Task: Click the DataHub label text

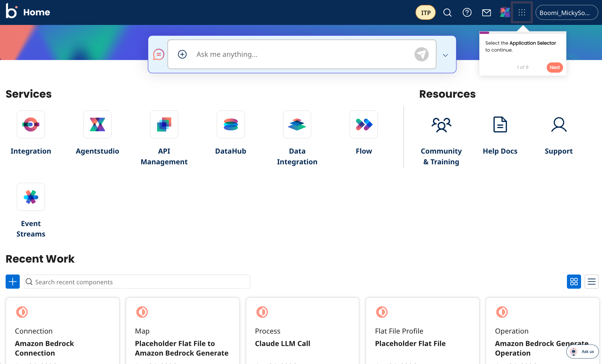Action: click(x=231, y=151)
